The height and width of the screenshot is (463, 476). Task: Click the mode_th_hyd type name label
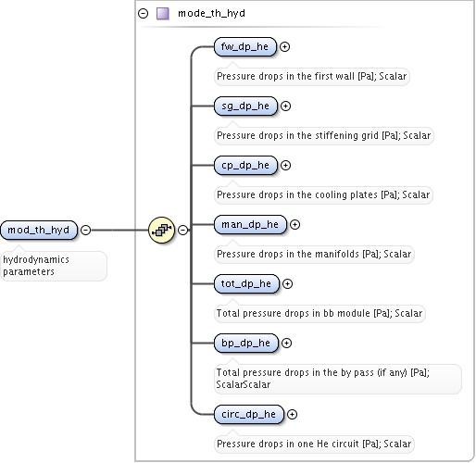[211, 14]
